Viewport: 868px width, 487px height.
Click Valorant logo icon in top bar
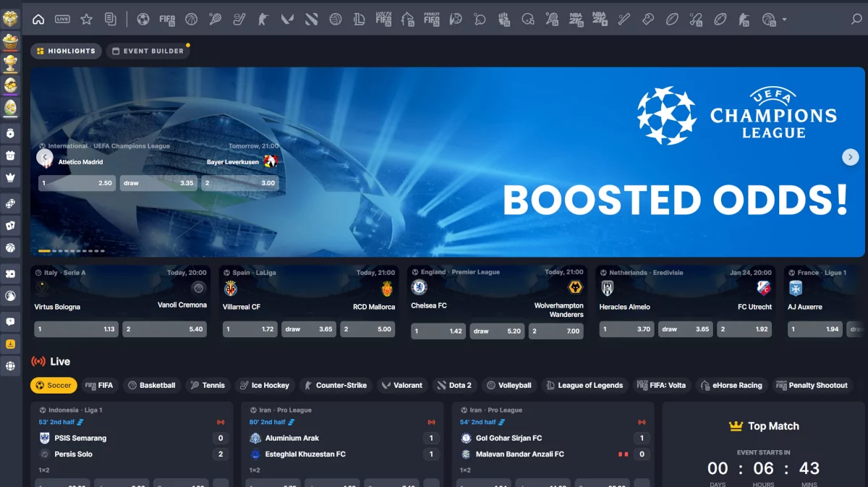coord(287,20)
